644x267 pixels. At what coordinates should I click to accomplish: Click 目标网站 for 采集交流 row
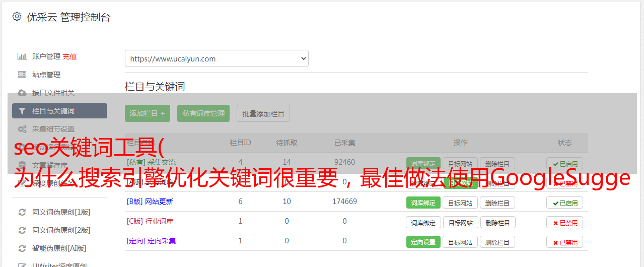click(x=460, y=163)
